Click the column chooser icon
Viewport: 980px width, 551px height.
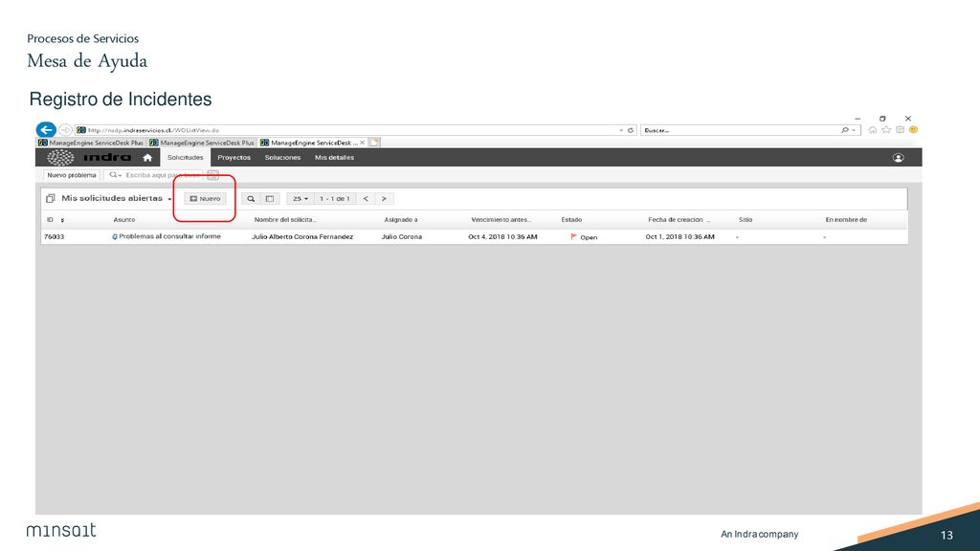tap(269, 199)
